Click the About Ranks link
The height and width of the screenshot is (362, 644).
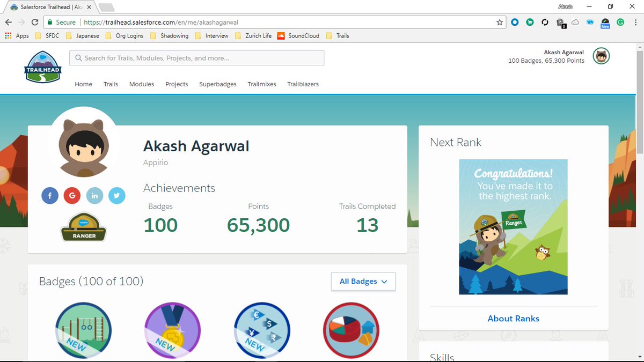[514, 319]
